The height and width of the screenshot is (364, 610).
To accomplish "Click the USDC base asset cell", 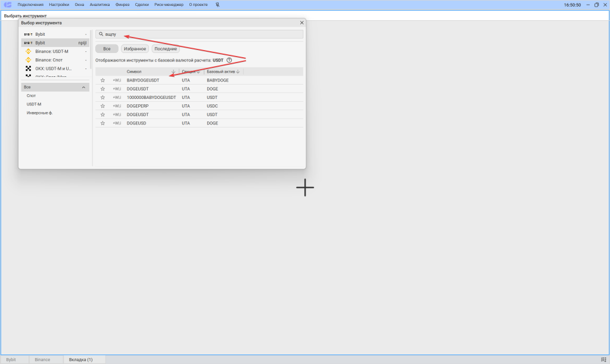I will 212,106.
